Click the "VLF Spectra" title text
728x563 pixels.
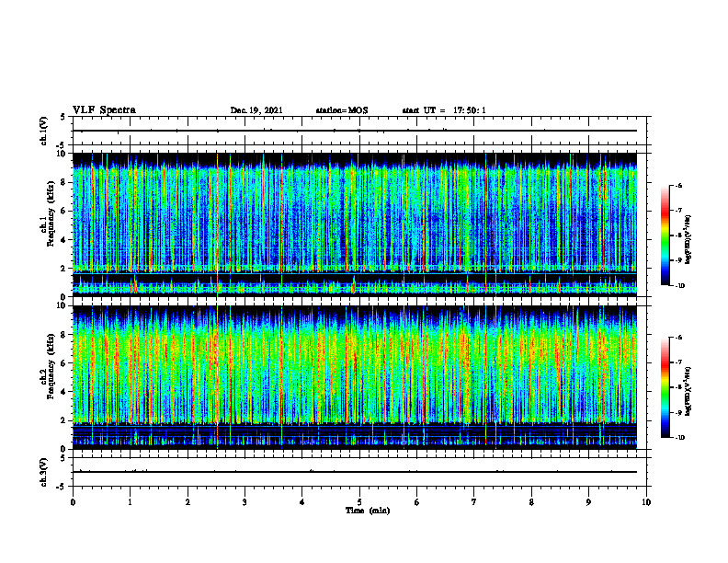click(x=104, y=110)
